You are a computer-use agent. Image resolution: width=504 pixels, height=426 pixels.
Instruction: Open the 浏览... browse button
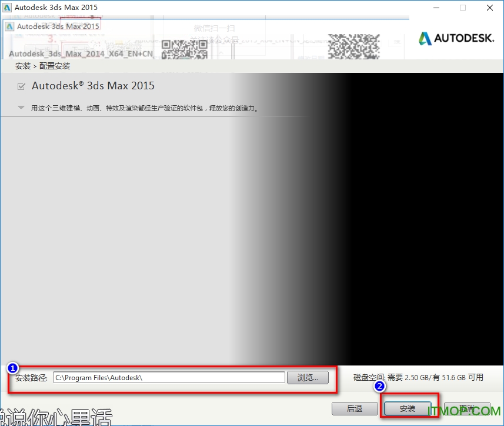click(308, 377)
